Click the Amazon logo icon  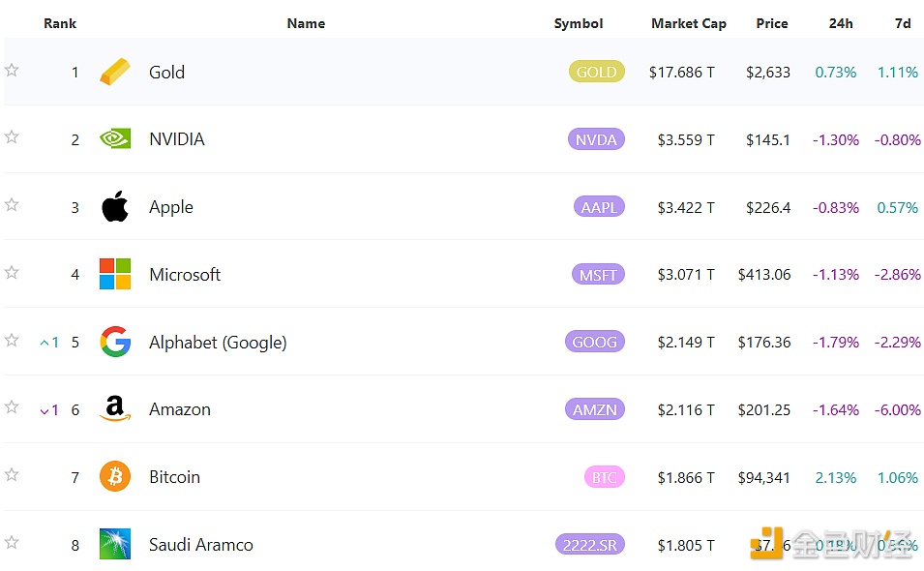pos(115,409)
